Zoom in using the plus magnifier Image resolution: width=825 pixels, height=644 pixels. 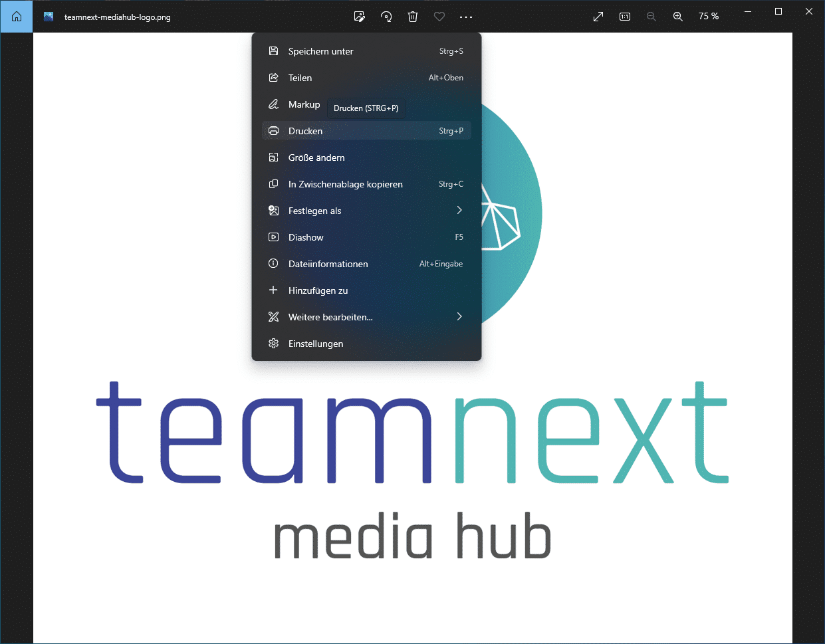pyautogui.click(x=678, y=17)
